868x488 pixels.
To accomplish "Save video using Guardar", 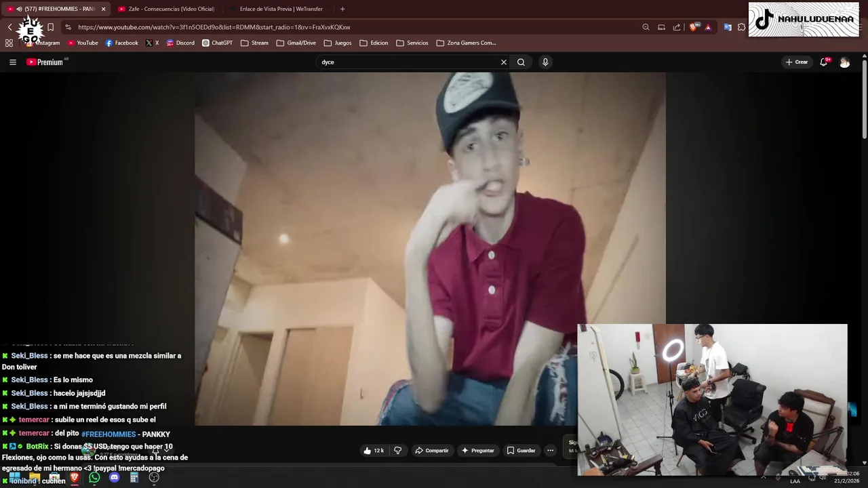I will pyautogui.click(x=521, y=450).
